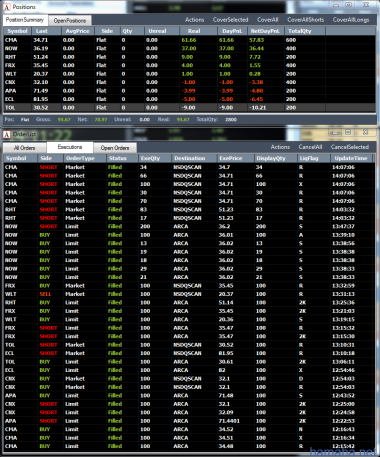Select the WLT position row
This screenshot has width=380, height=457.
pyautogui.click(x=189, y=74)
